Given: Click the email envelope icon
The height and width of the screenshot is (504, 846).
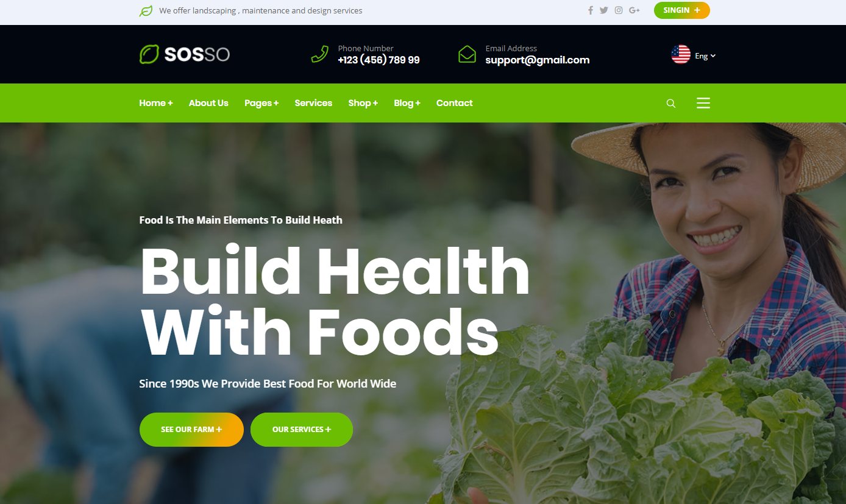Looking at the screenshot, I should coord(467,54).
